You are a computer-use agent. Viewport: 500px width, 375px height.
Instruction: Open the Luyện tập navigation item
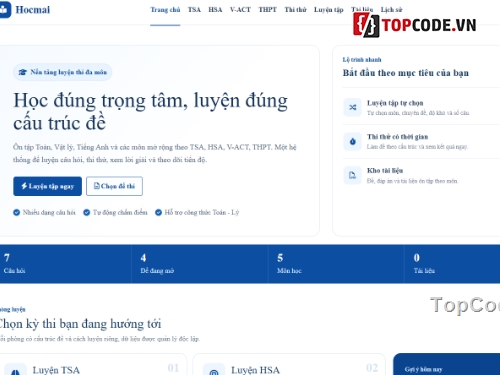tap(329, 10)
